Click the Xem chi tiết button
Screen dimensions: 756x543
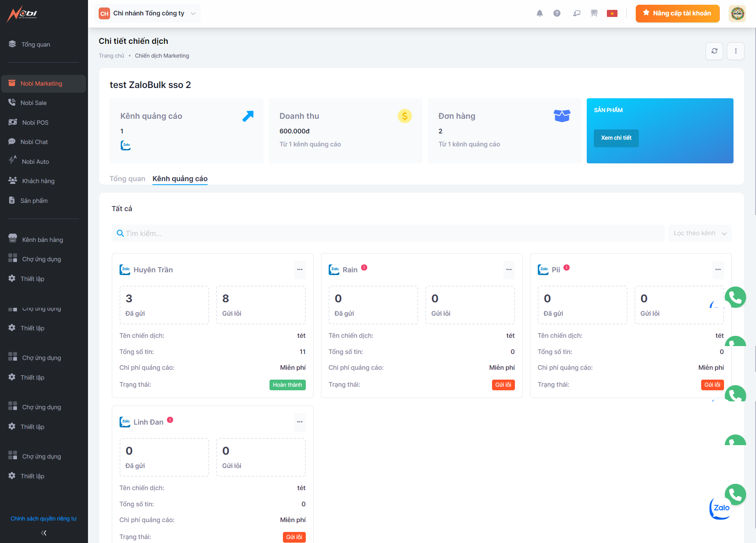pyautogui.click(x=616, y=138)
